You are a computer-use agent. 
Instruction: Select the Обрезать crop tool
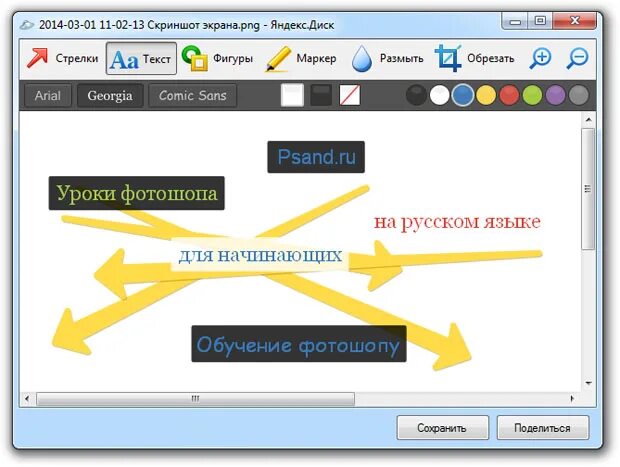pos(474,59)
